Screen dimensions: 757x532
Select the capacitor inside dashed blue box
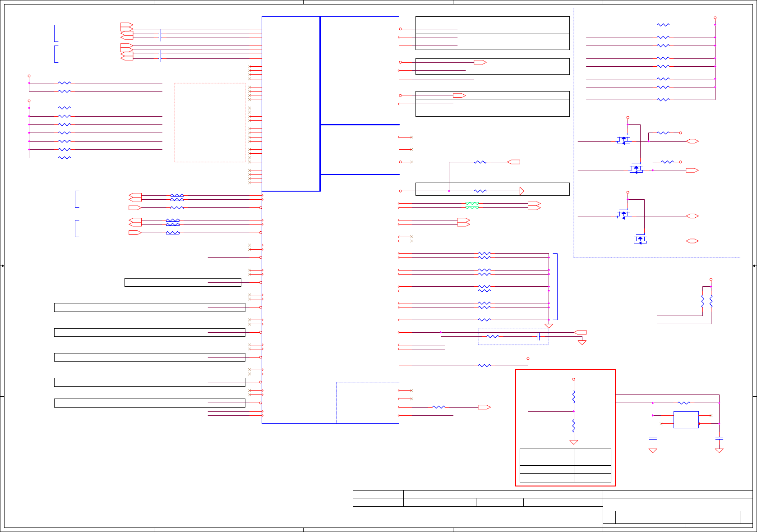[538, 336]
